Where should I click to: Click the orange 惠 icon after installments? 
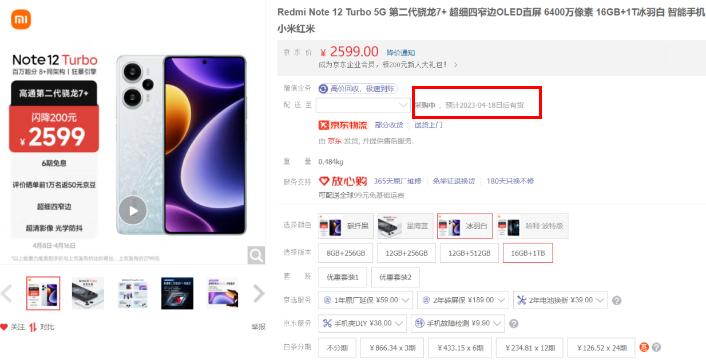pos(644,347)
